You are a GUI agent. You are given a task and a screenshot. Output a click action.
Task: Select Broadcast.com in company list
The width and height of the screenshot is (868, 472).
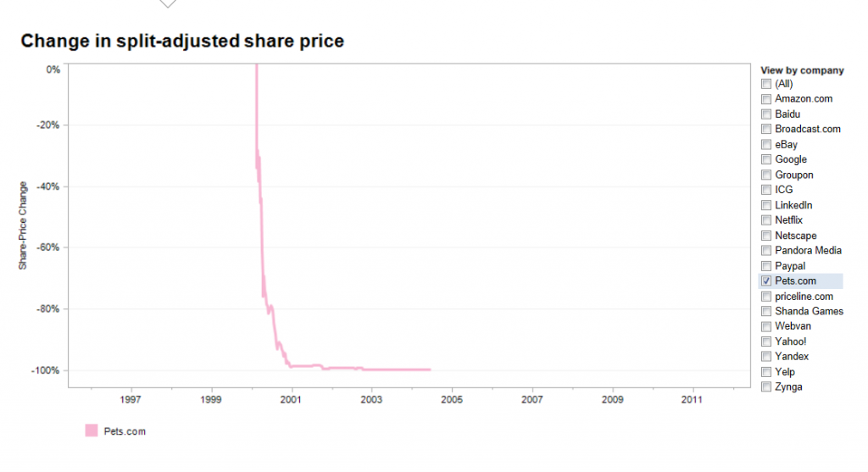766,130
